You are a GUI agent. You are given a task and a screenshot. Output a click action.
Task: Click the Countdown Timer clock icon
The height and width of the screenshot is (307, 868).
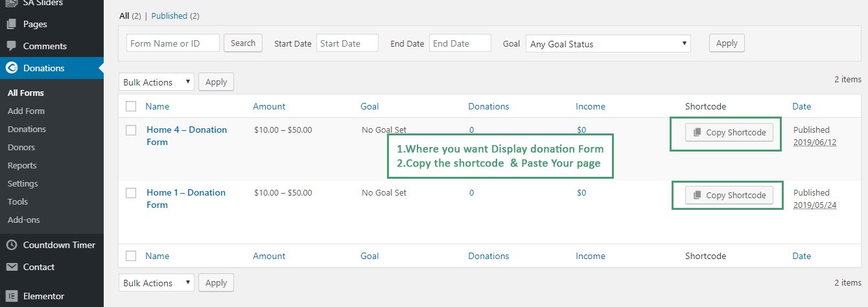pos(11,245)
